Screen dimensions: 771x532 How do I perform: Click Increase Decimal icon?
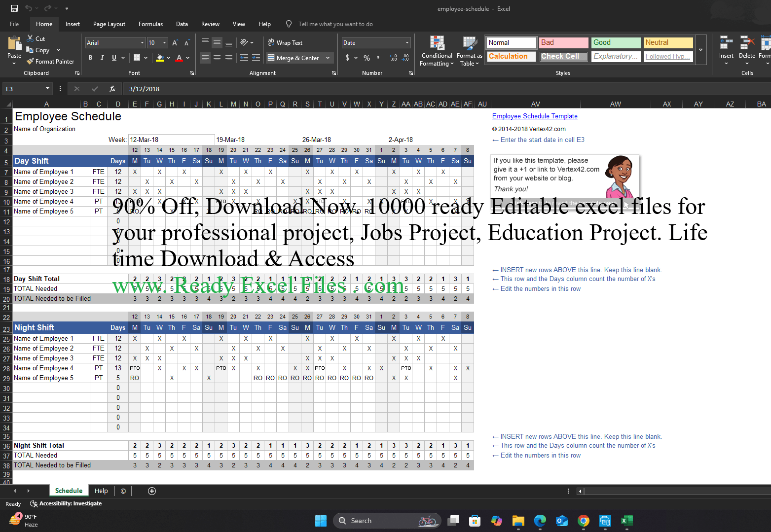tap(393, 58)
